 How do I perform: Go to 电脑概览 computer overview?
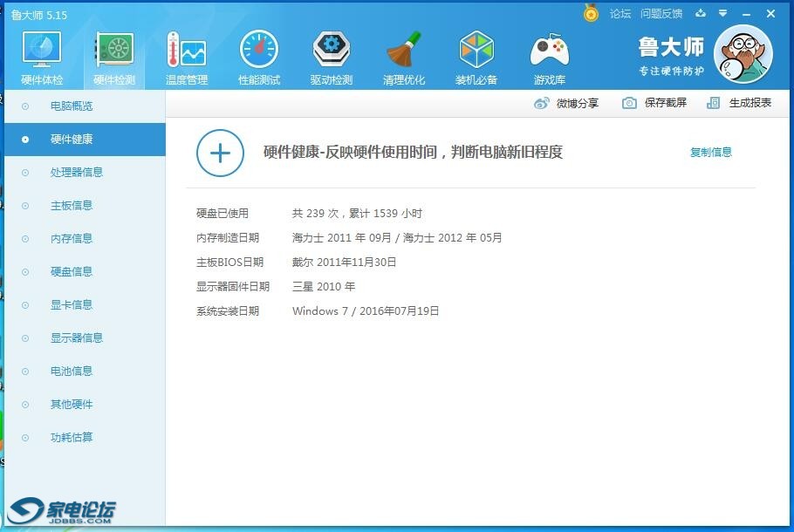coord(72,106)
